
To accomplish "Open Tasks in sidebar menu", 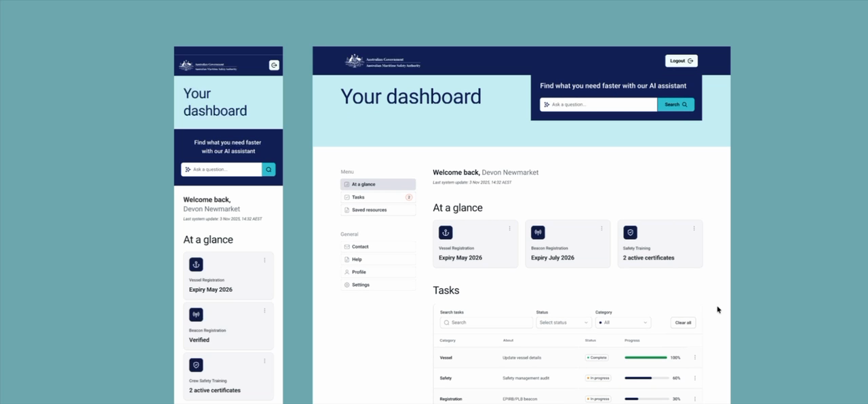I will tap(378, 197).
